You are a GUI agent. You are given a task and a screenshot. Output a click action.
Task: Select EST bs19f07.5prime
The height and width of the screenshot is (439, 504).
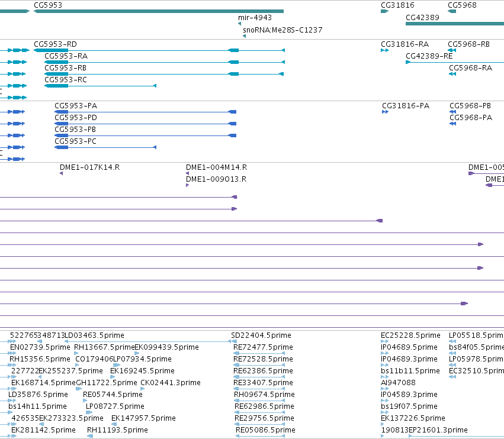(409, 406)
